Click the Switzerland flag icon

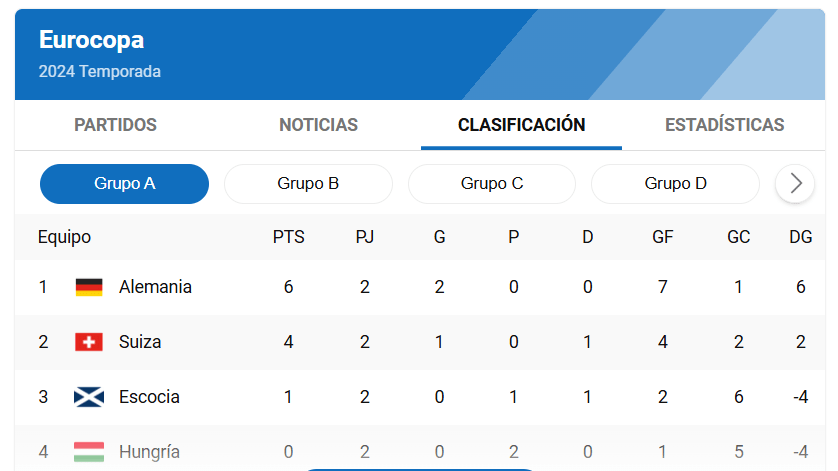pos(89,342)
